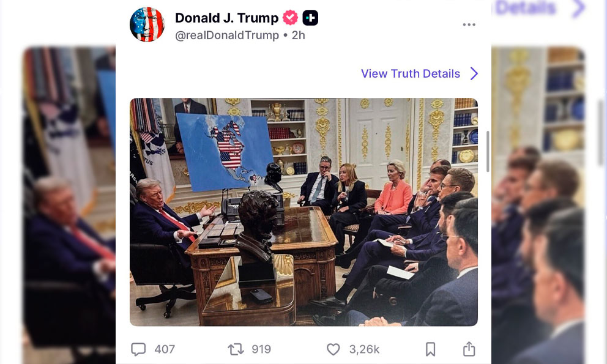The image size is (607, 364).
Task: Click the ReTruth arrows icon
Action: pos(236,349)
